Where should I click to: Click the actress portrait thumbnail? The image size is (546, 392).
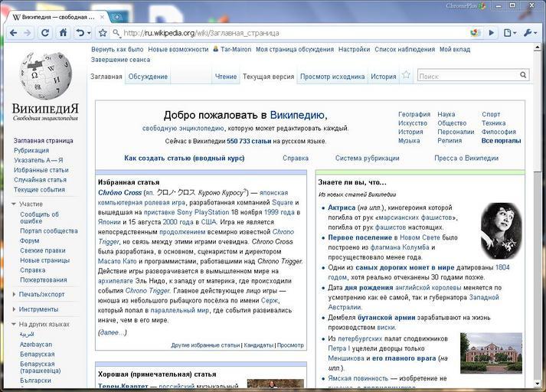coord(501,230)
